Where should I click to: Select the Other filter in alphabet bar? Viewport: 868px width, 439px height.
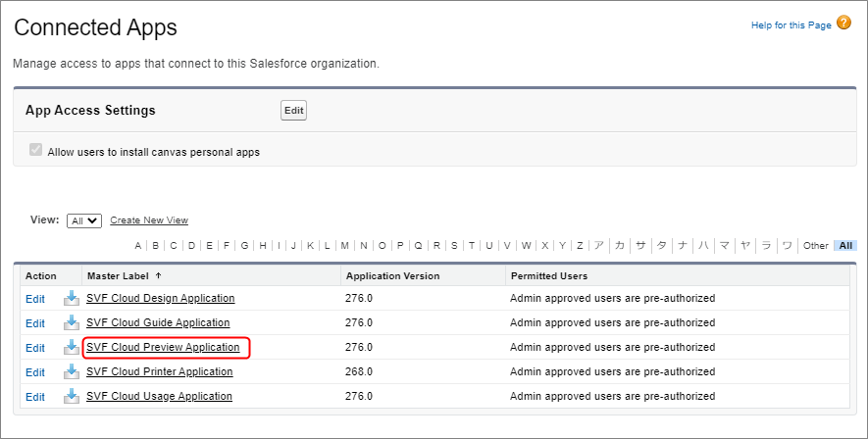click(816, 246)
